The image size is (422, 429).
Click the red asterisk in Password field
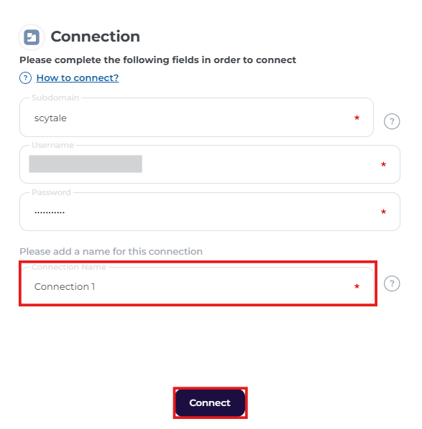click(x=383, y=212)
